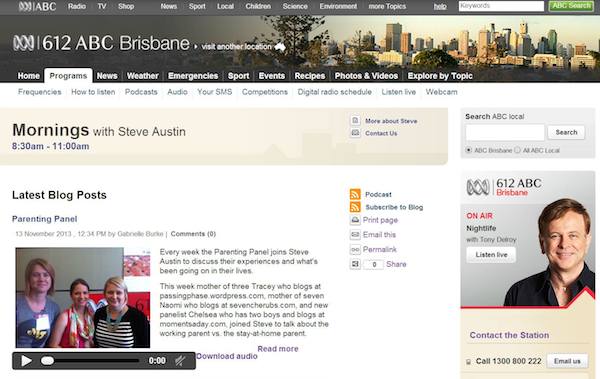The width and height of the screenshot is (600, 379).
Task: Open visit another location selector
Action: pyautogui.click(x=236, y=47)
